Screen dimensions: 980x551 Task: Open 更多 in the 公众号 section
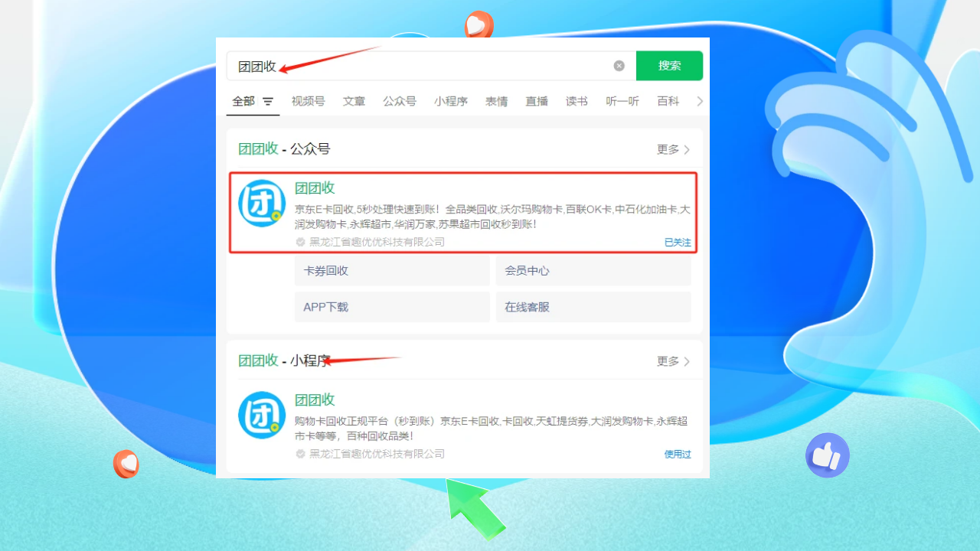pyautogui.click(x=674, y=149)
